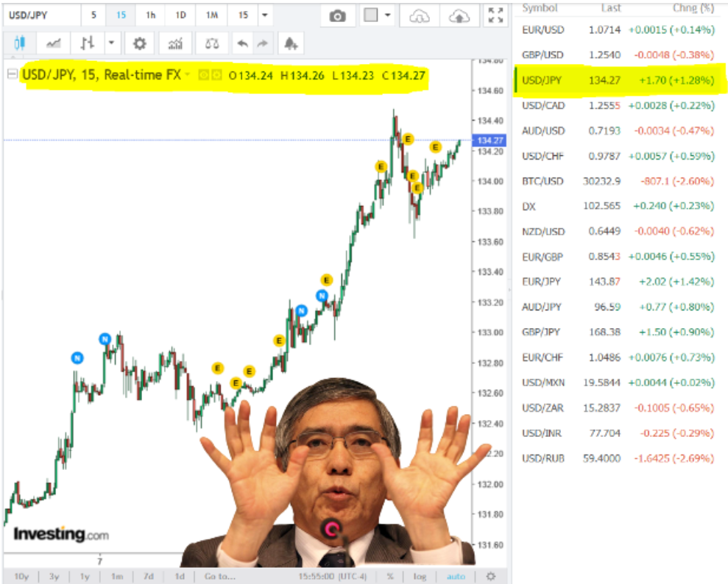Viewport: 728px width, 584px height.
Task: Load chart layout from cloud
Action: click(420, 17)
